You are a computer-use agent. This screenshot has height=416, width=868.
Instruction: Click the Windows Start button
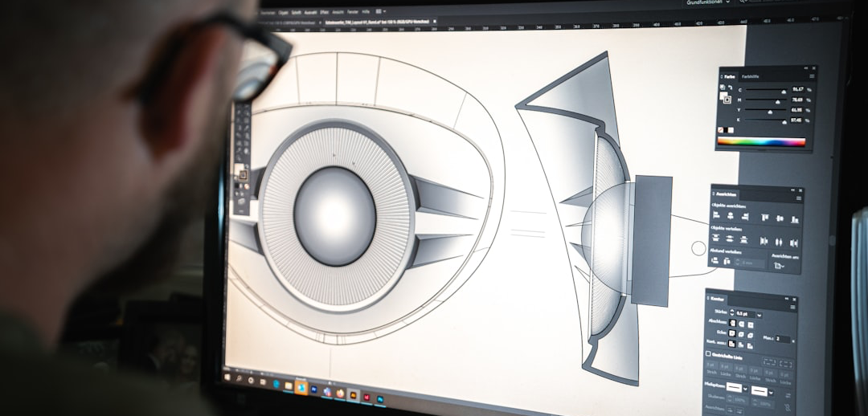tap(227, 377)
